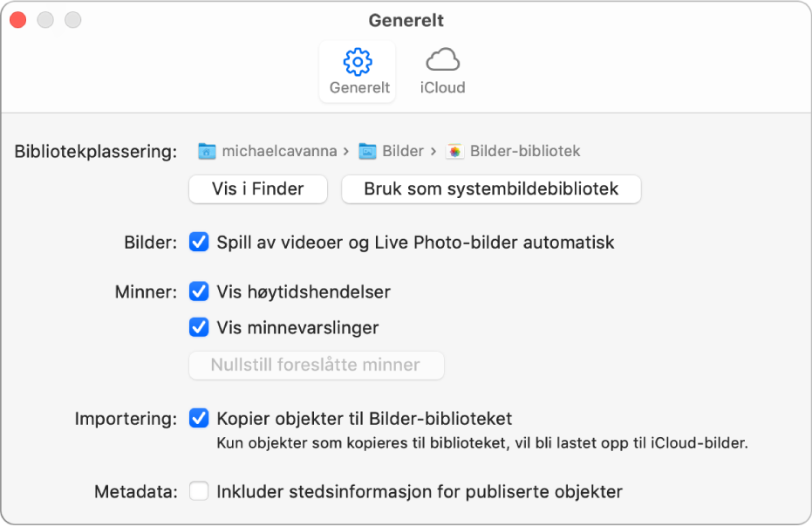The image size is (812, 527).
Task: Click Bruk som systembildebibliotek
Action: pos(490,189)
